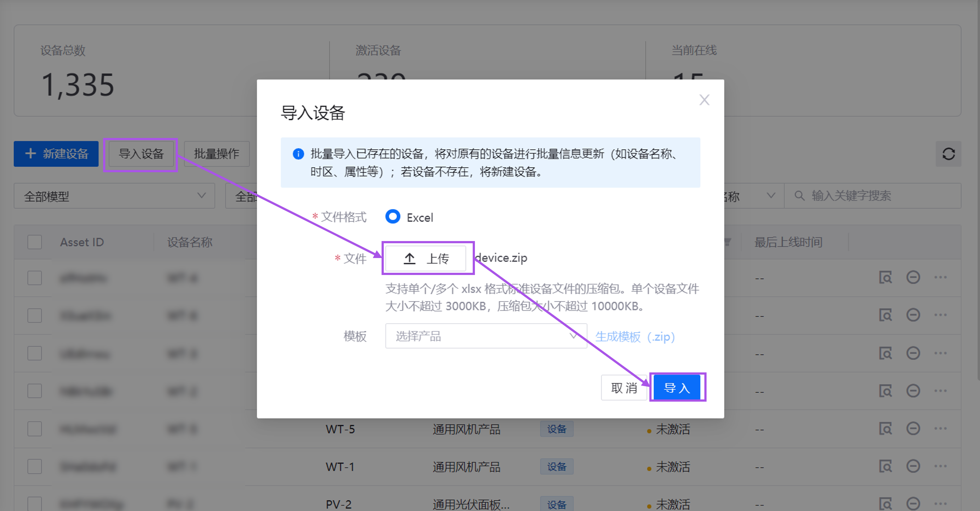This screenshot has width=980, height=511.
Task: Confirm with the blue 导入 button
Action: point(677,388)
